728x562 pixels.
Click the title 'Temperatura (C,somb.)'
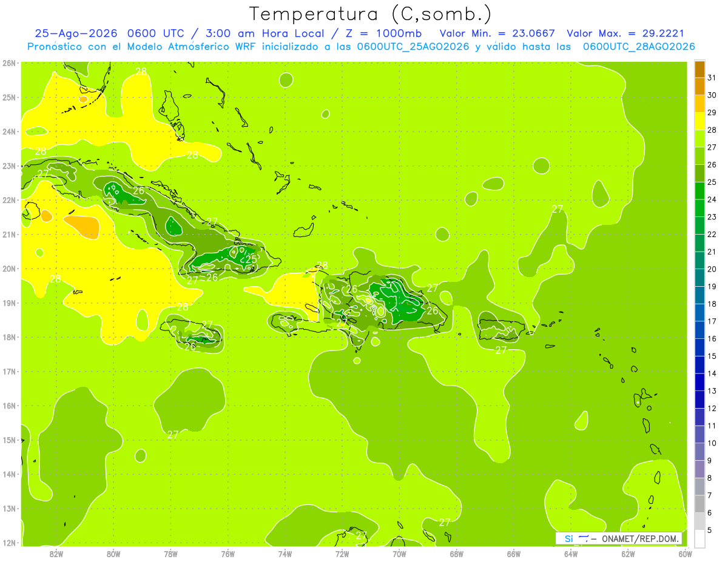[x=370, y=14]
